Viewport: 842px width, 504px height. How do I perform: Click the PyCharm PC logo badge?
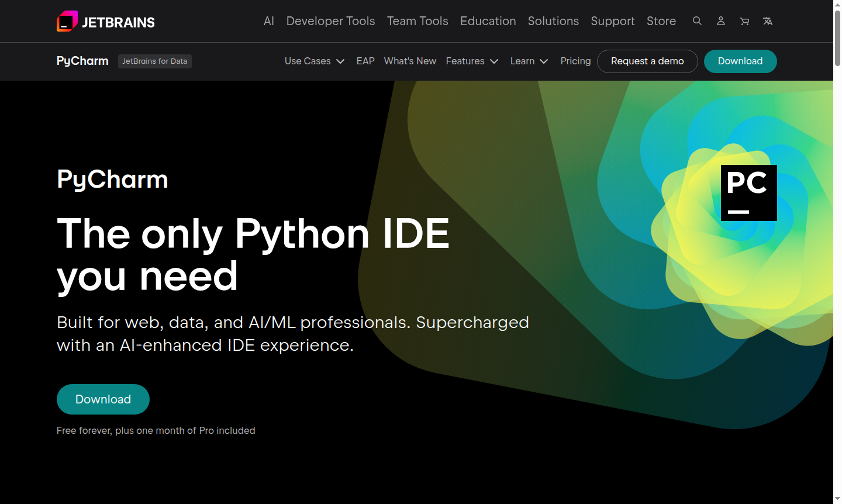tap(748, 192)
